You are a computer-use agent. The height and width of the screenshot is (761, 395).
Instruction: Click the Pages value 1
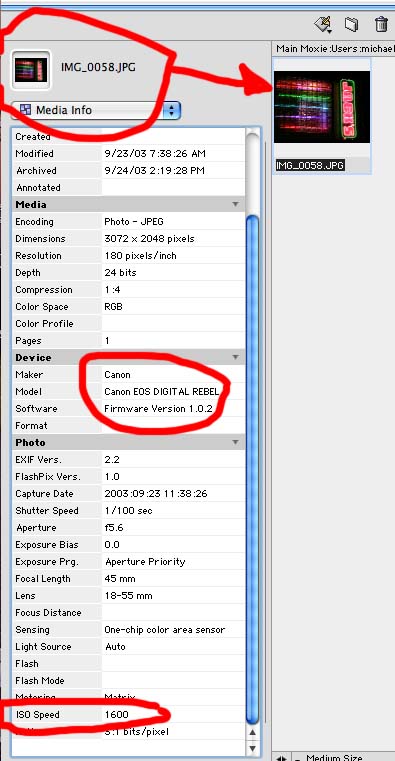coord(107,341)
